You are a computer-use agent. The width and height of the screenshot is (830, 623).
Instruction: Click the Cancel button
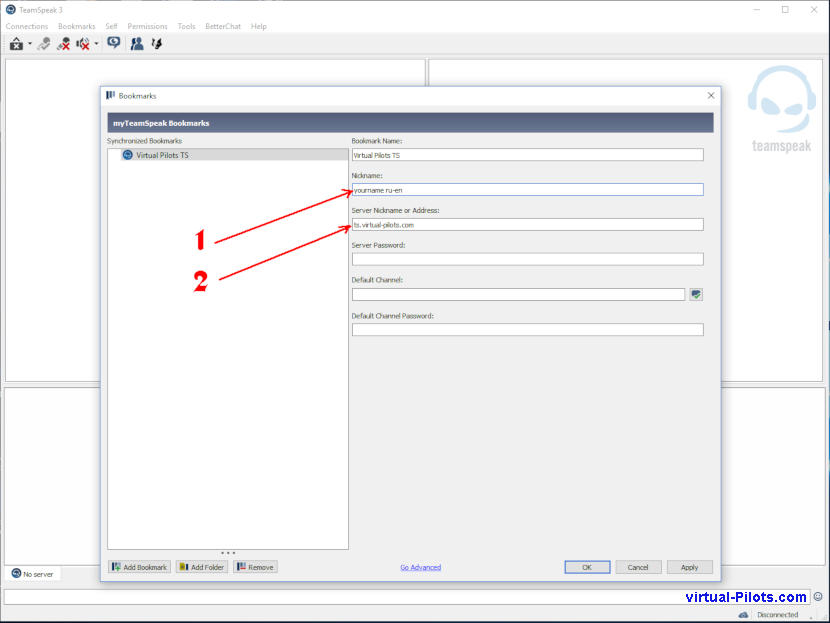click(638, 567)
